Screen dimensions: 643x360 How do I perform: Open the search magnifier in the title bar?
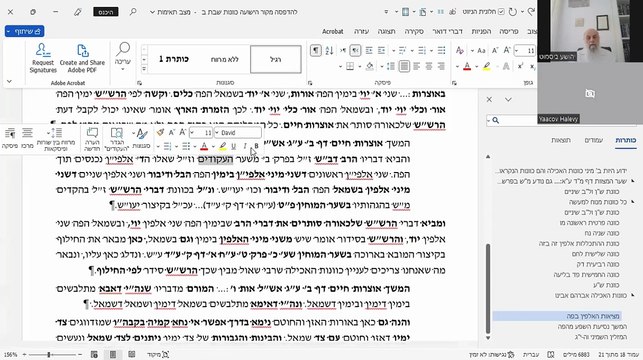pos(133,12)
